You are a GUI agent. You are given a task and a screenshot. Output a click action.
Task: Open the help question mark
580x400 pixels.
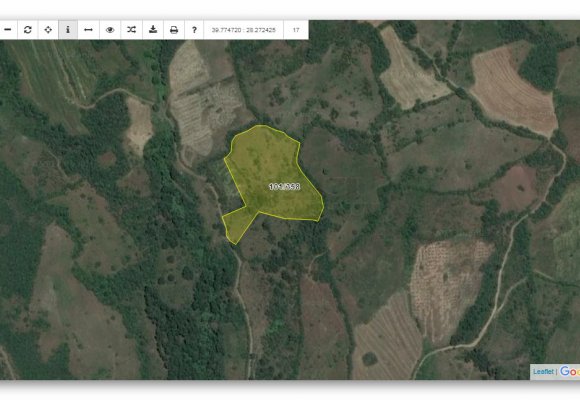(194, 30)
